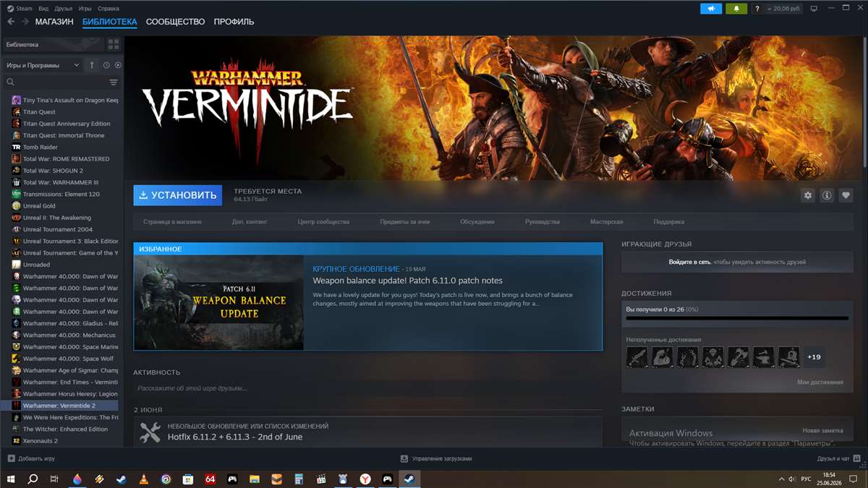Open Центр сообщества link
Screen dimensions: 868x488
(x=323, y=222)
